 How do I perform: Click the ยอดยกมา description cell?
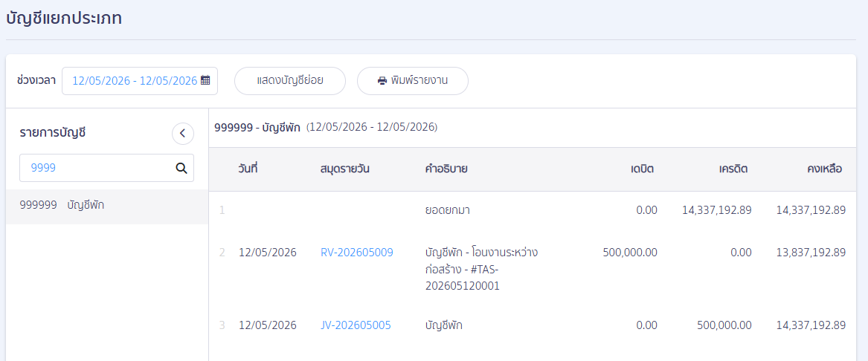447,210
